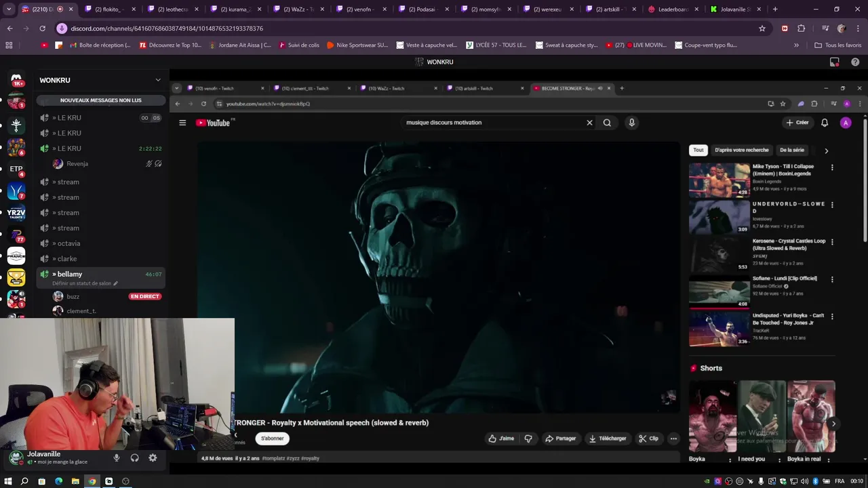Open the ETP server icon
Viewport: 868px width, 488px height.
(16, 169)
